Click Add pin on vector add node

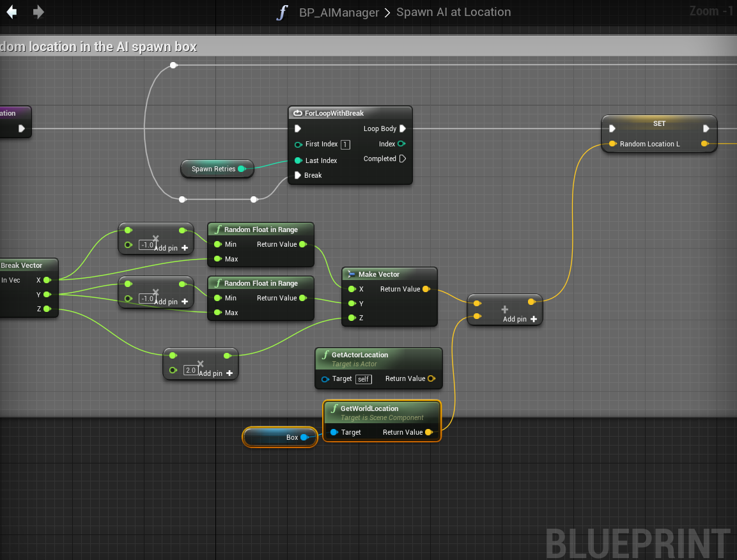[520, 319]
